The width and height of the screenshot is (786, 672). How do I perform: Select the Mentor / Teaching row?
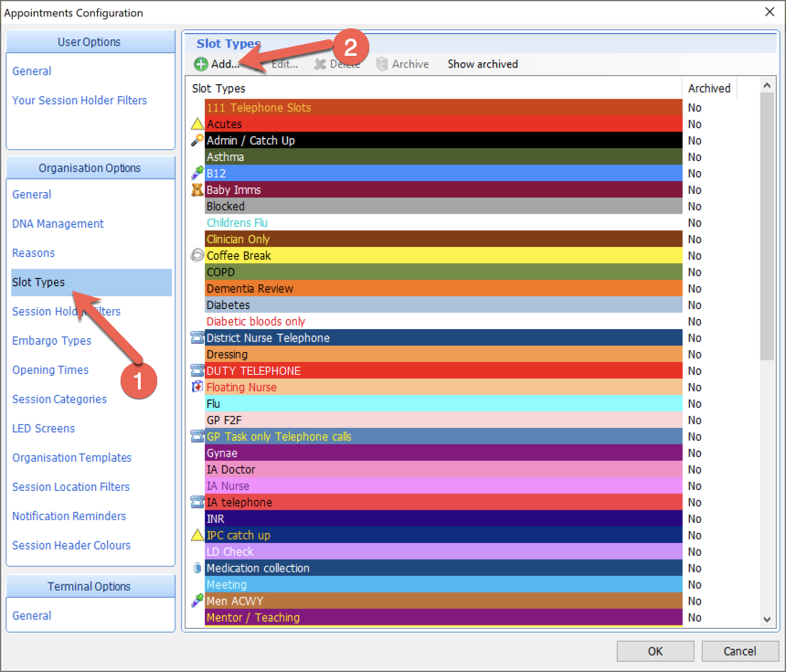[x=443, y=617]
